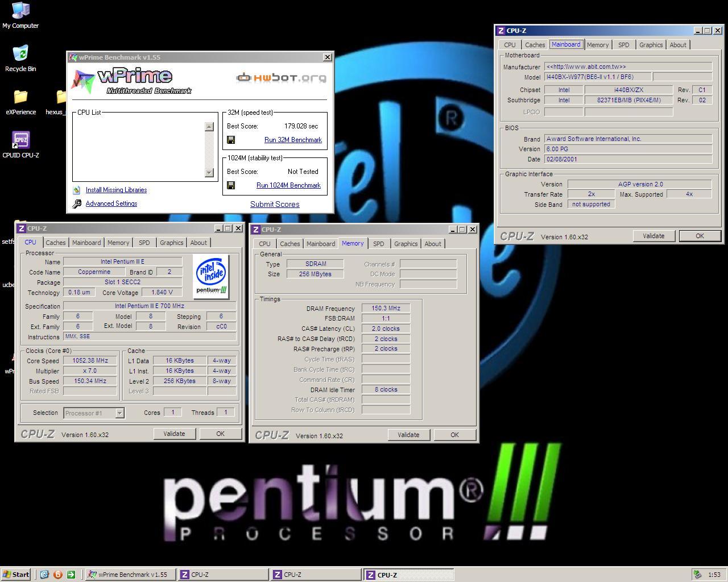Click the CPU-Z CPU window title icon
This screenshot has width=728, height=582.
(21, 228)
